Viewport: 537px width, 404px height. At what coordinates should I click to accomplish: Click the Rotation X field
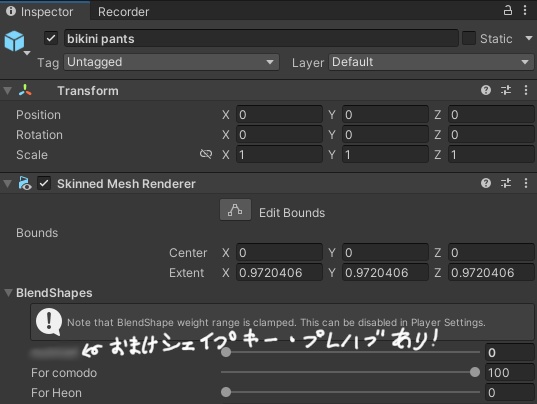pyautogui.click(x=279, y=135)
